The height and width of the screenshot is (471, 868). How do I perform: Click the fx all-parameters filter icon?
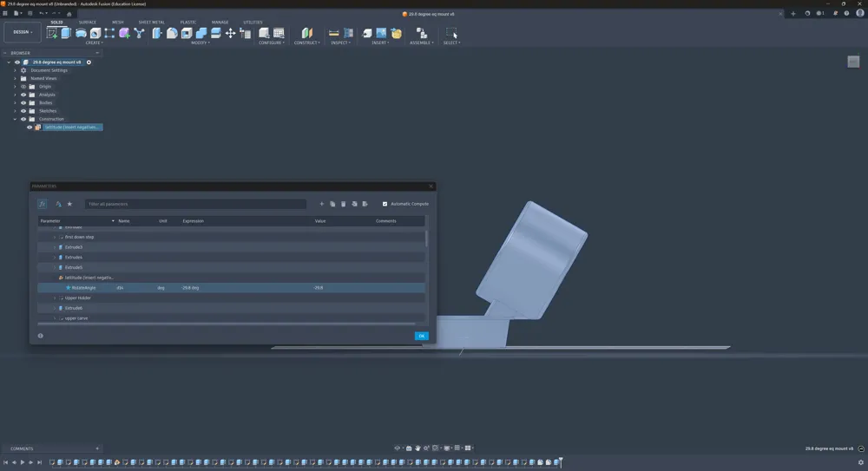click(x=42, y=204)
